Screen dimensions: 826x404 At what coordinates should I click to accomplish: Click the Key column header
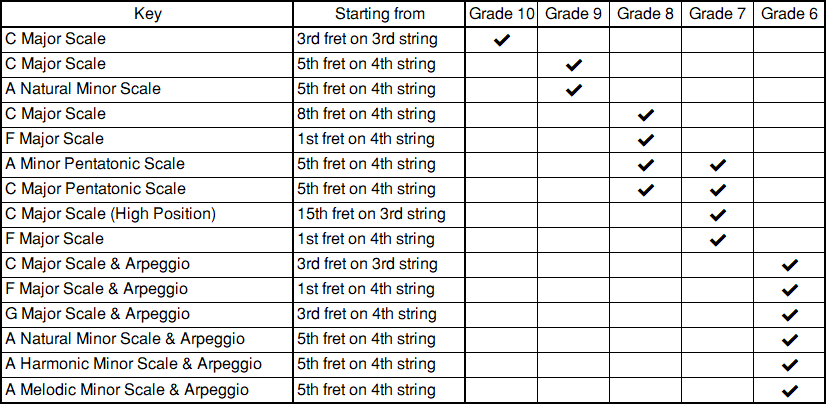(x=147, y=14)
